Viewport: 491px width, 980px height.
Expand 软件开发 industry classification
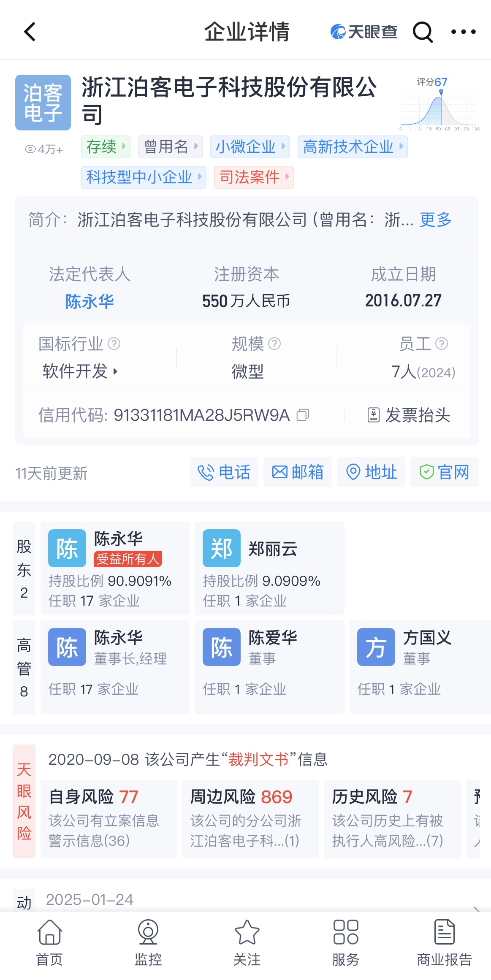pos(80,371)
